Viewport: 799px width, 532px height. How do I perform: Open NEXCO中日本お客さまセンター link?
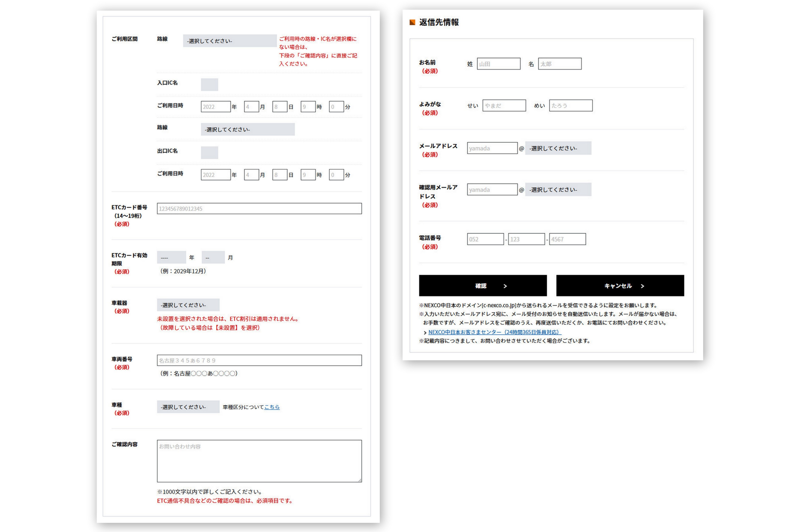click(494, 332)
